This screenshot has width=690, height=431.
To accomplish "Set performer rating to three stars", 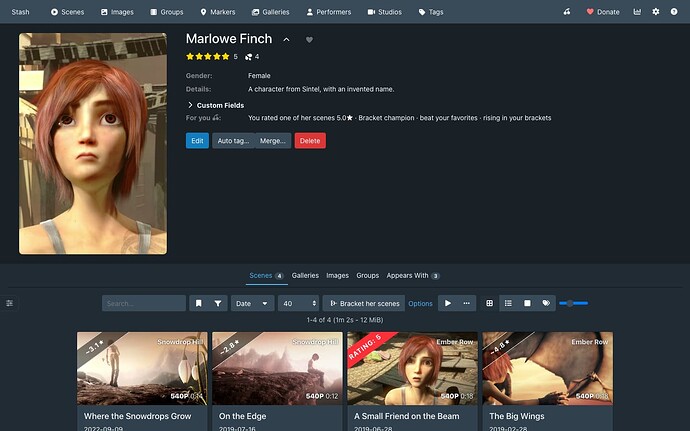I will click(x=208, y=56).
